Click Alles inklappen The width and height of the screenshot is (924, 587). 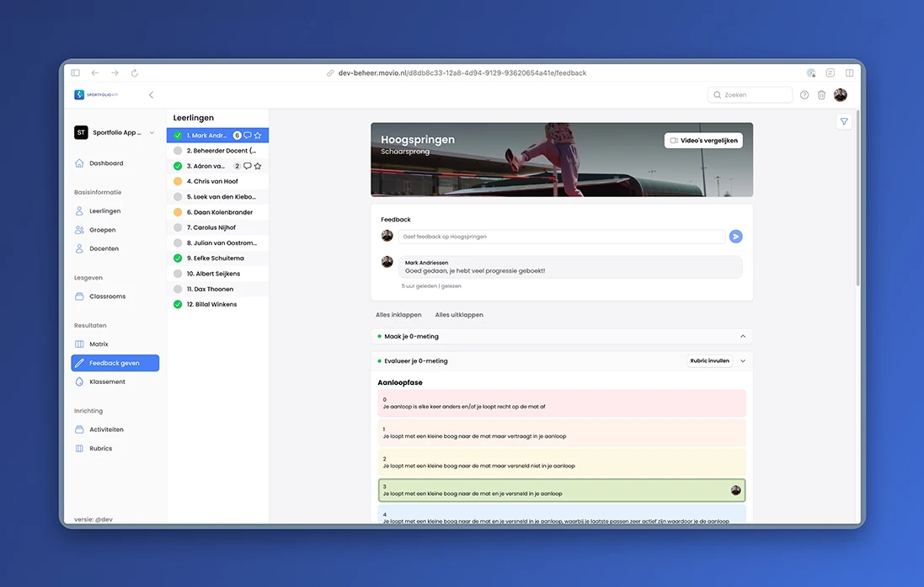point(398,315)
